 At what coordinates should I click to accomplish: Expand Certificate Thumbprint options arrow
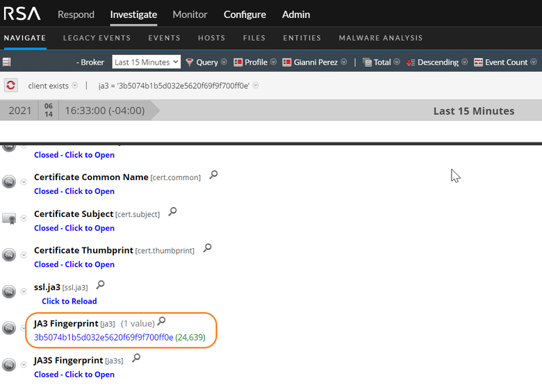pos(24,255)
